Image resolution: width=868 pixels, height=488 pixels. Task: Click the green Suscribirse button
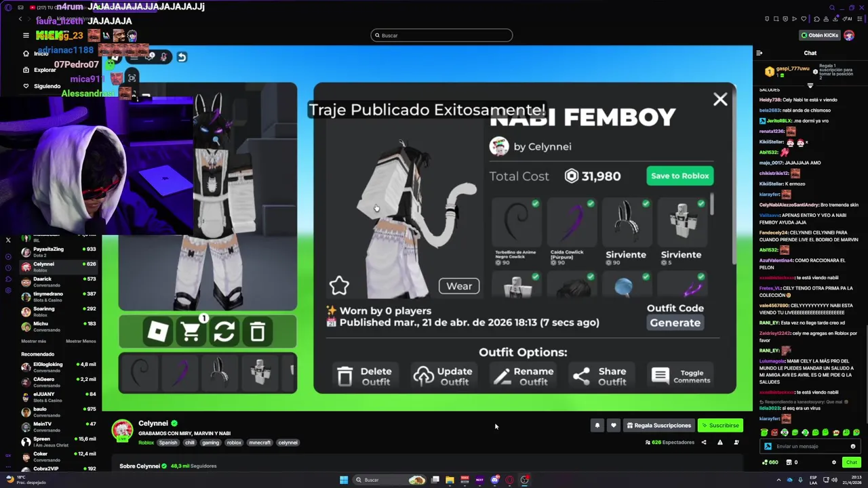coord(720,426)
